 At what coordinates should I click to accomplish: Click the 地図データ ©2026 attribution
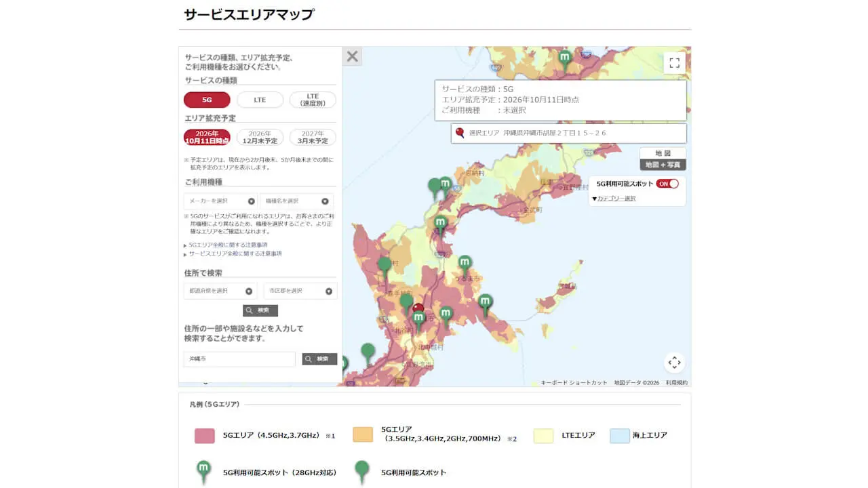pos(637,383)
